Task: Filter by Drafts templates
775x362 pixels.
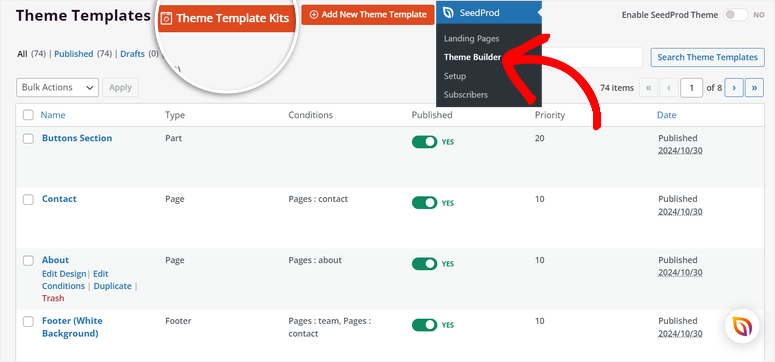Action: [x=132, y=54]
